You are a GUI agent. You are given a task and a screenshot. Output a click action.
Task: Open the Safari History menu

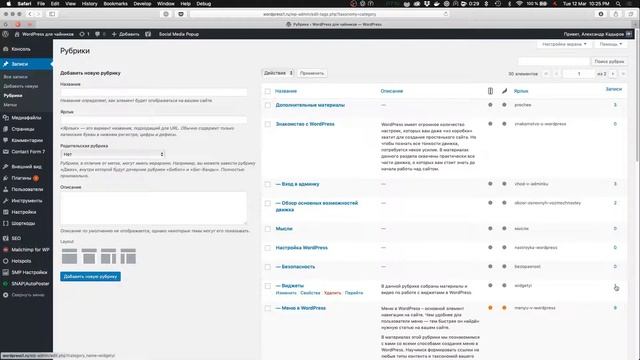point(89,4)
